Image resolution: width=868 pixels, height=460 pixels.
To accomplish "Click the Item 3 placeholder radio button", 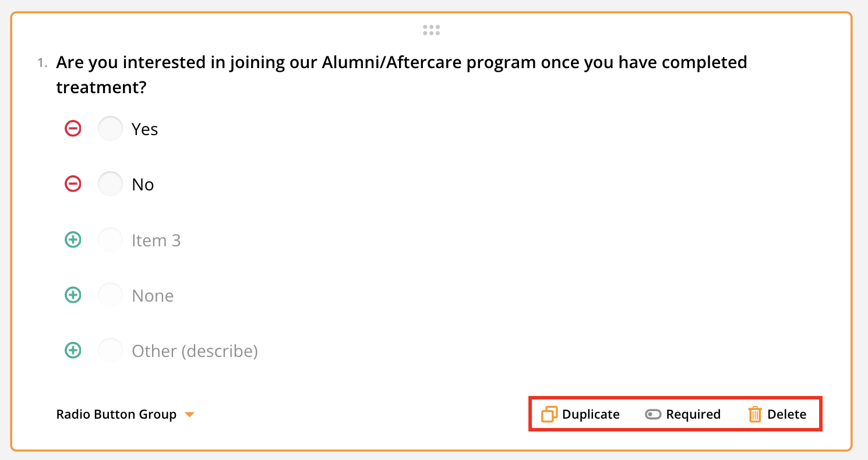I will click(110, 240).
